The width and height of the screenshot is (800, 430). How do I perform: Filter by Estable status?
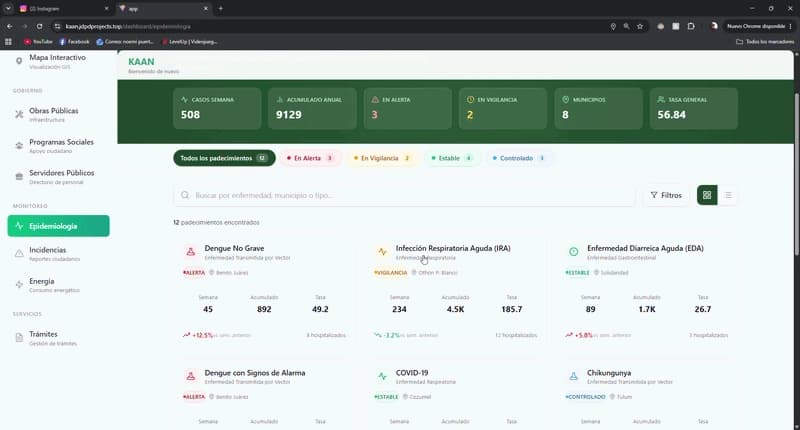click(x=452, y=158)
